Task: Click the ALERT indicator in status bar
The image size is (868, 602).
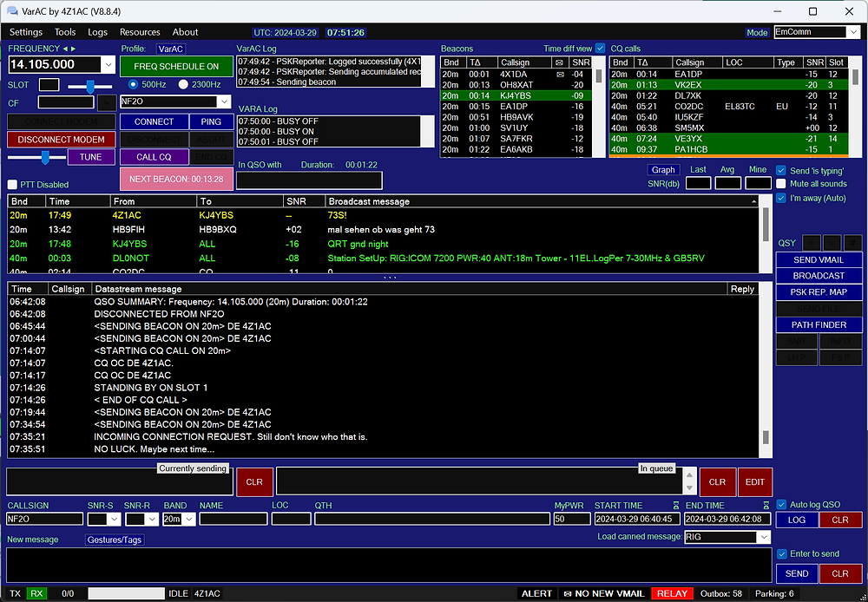Action: click(536, 593)
